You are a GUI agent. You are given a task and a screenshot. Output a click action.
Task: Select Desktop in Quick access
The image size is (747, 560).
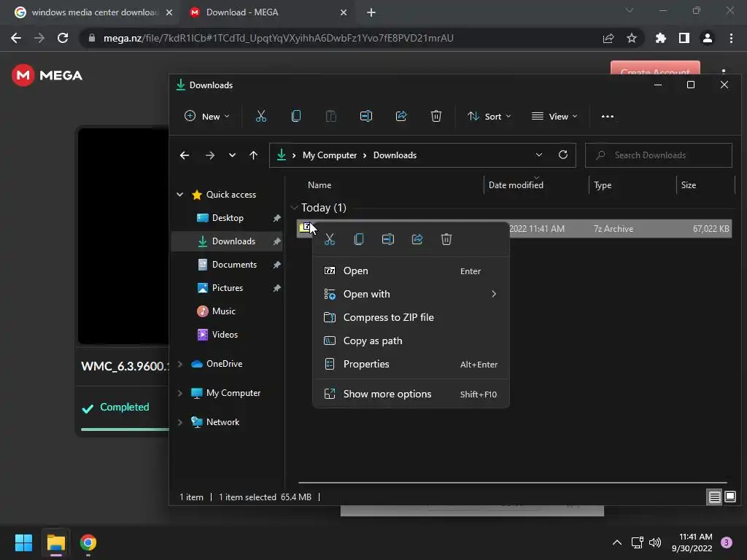(x=228, y=217)
